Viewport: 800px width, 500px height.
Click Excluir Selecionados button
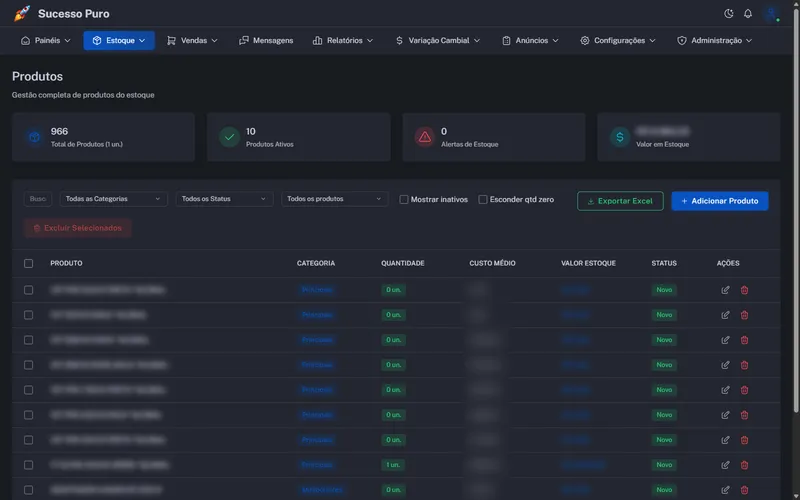click(78, 228)
